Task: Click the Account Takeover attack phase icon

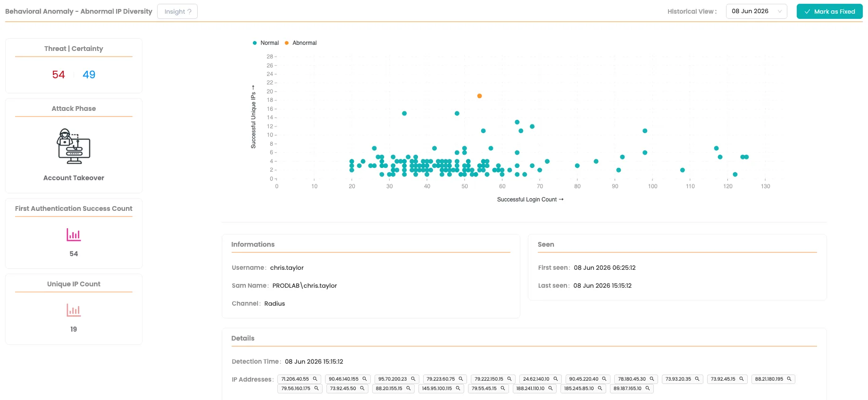Action: click(x=74, y=146)
